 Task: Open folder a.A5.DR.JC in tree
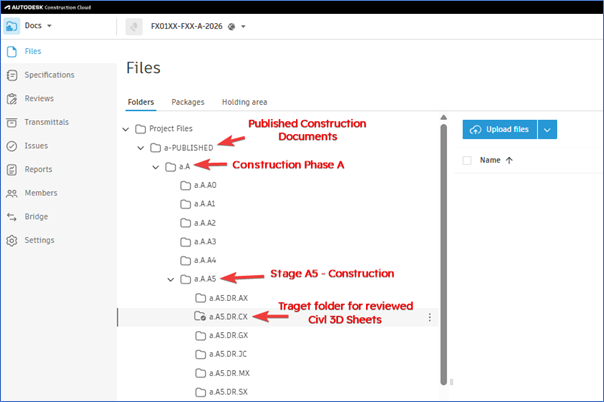pos(228,354)
